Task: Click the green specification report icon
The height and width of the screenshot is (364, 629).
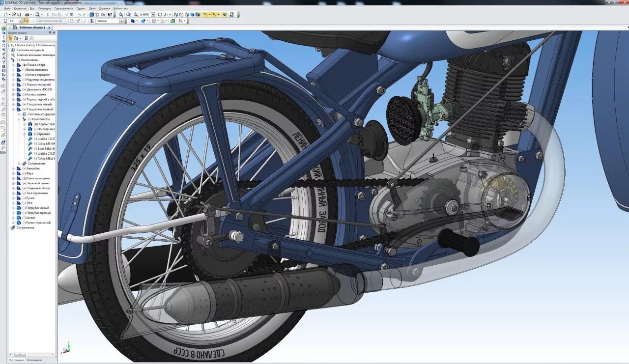Action: click(173, 21)
